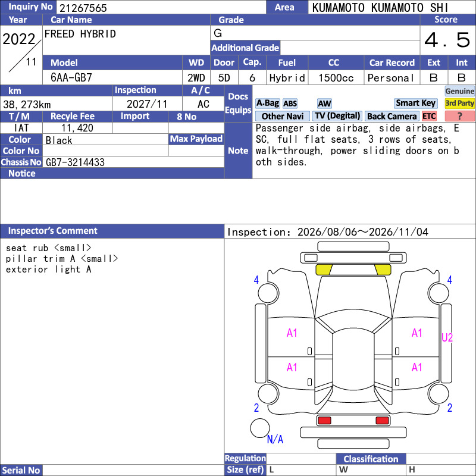Select the left yellow headlight on diagram
The image size is (476, 476).
[x=324, y=270]
